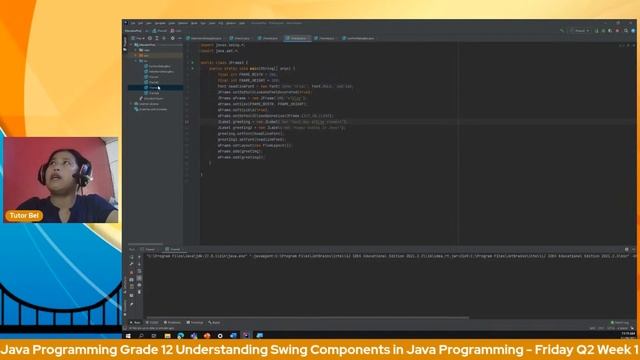This screenshot has height=360, width=640.
Task: Click the taskbar search magnifier icon
Action: [141, 336]
